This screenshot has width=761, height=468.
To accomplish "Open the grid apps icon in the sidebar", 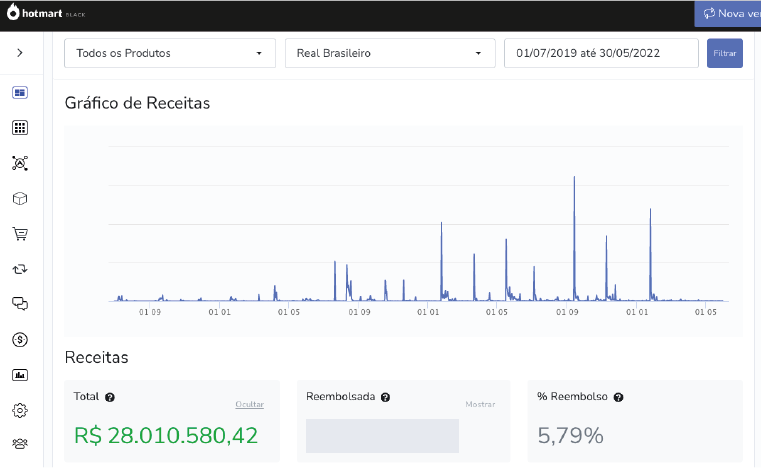I will coord(20,128).
